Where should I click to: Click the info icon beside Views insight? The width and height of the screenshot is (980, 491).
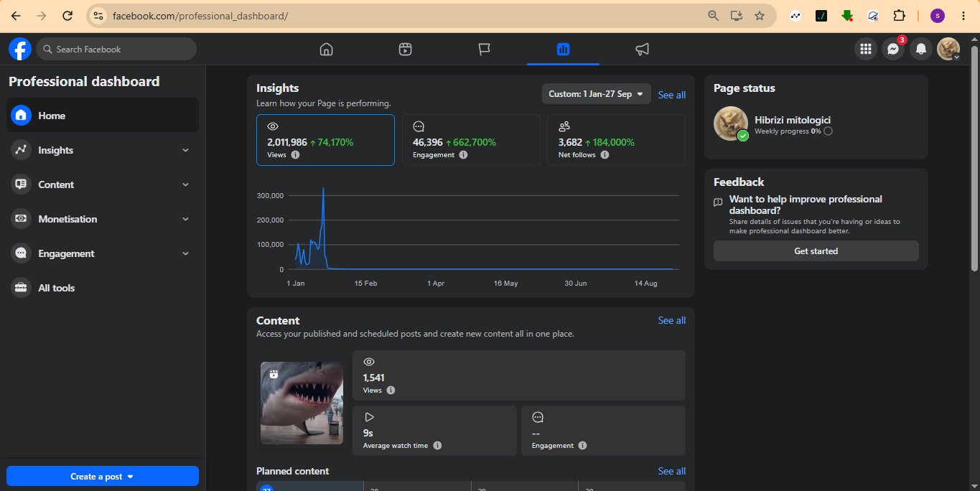click(x=295, y=154)
